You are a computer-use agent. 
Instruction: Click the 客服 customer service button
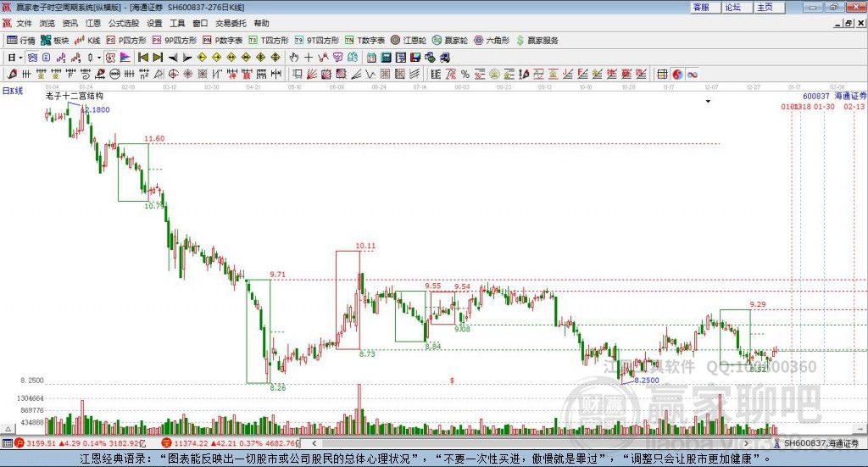[701, 7]
